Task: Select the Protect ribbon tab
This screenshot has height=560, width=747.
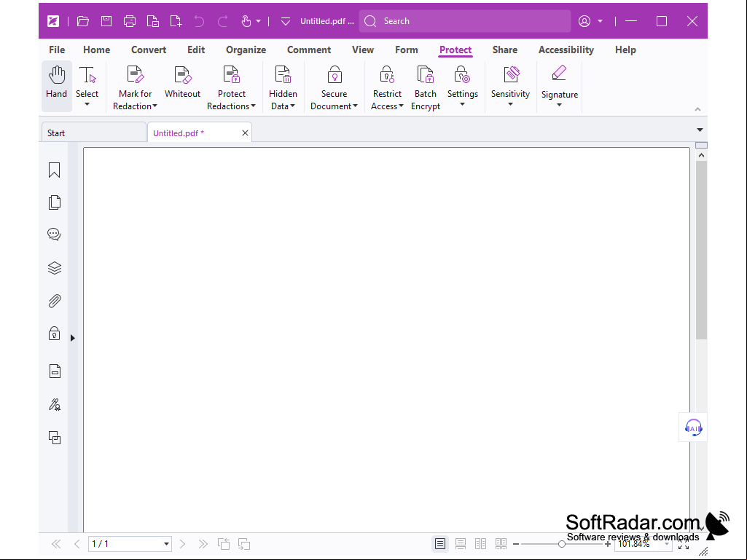Action: tap(455, 50)
